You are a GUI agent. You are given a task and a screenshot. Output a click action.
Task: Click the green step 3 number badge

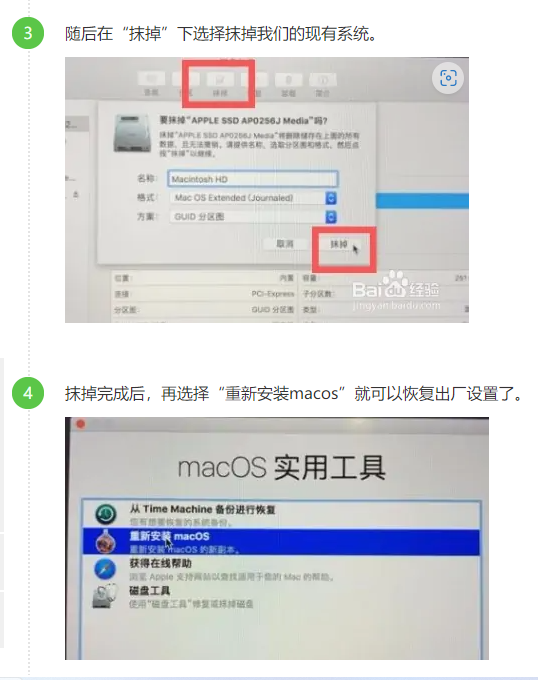[28, 33]
